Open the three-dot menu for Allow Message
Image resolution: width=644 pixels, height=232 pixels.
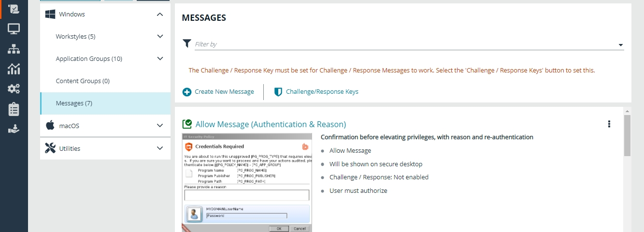click(609, 124)
